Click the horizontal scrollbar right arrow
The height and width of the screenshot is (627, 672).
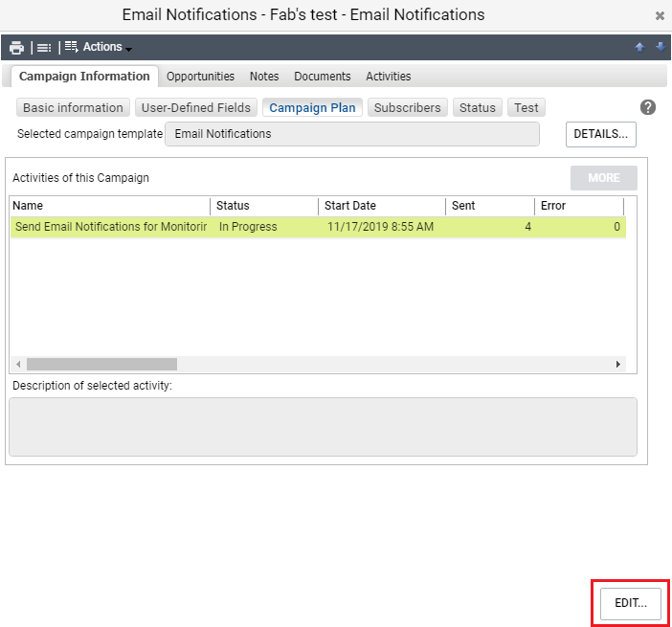point(618,364)
